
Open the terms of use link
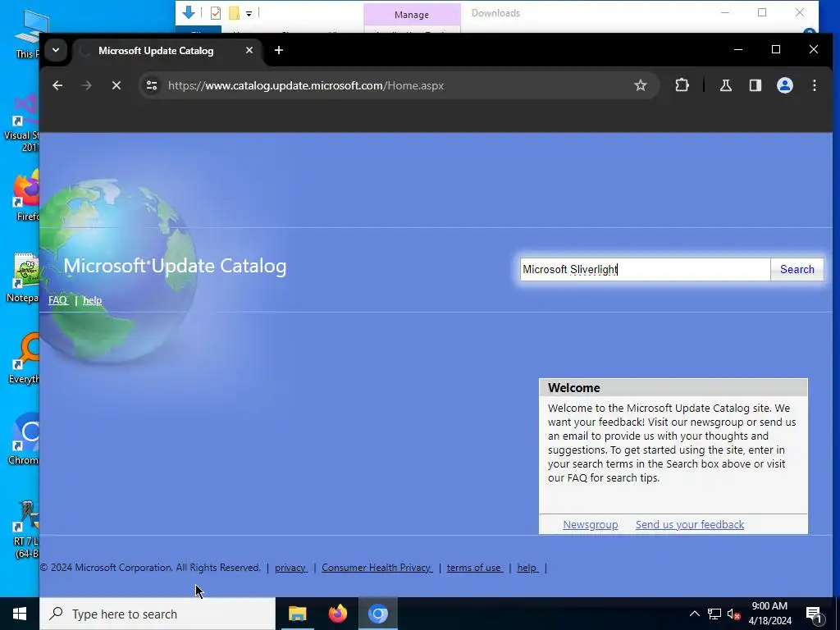click(x=474, y=568)
